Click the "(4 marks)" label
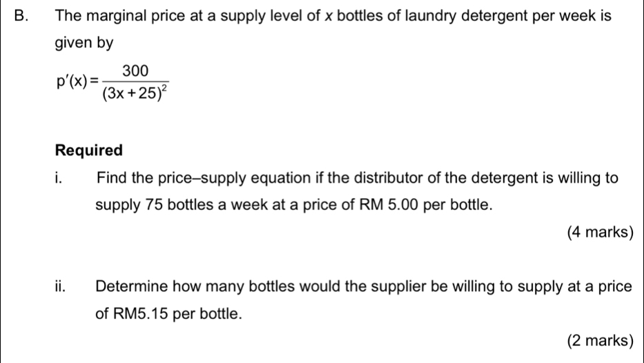This screenshot has width=644, height=363. tap(600, 232)
